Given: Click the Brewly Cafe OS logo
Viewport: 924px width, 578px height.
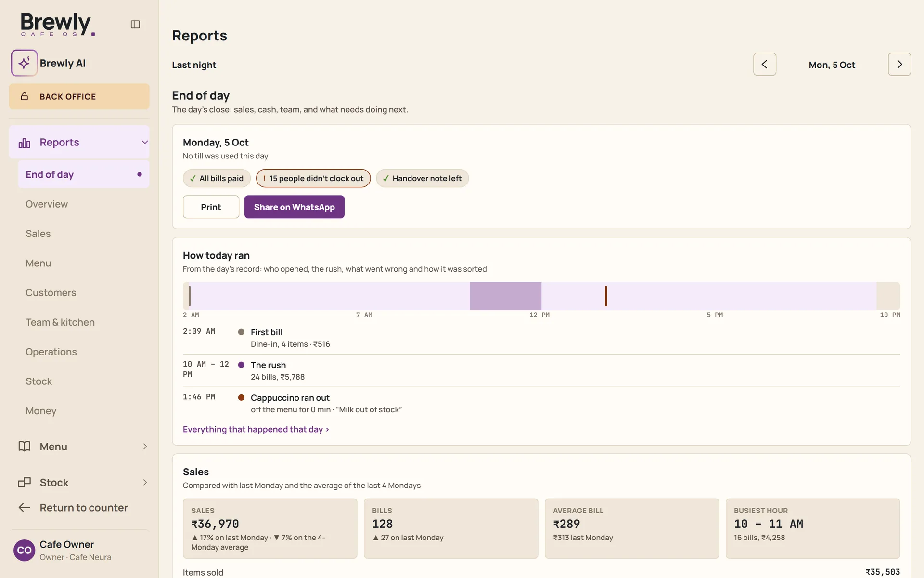Looking at the screenshot, I should [57, 24].
